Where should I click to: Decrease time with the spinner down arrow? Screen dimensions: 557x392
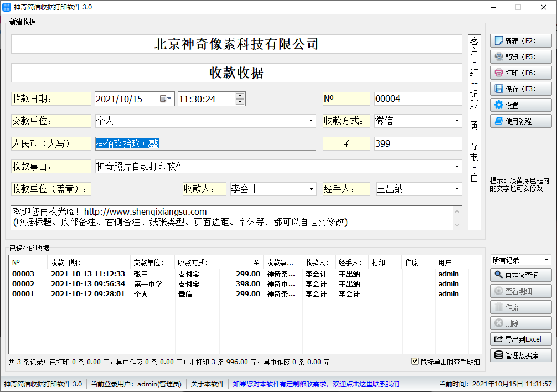240,102
